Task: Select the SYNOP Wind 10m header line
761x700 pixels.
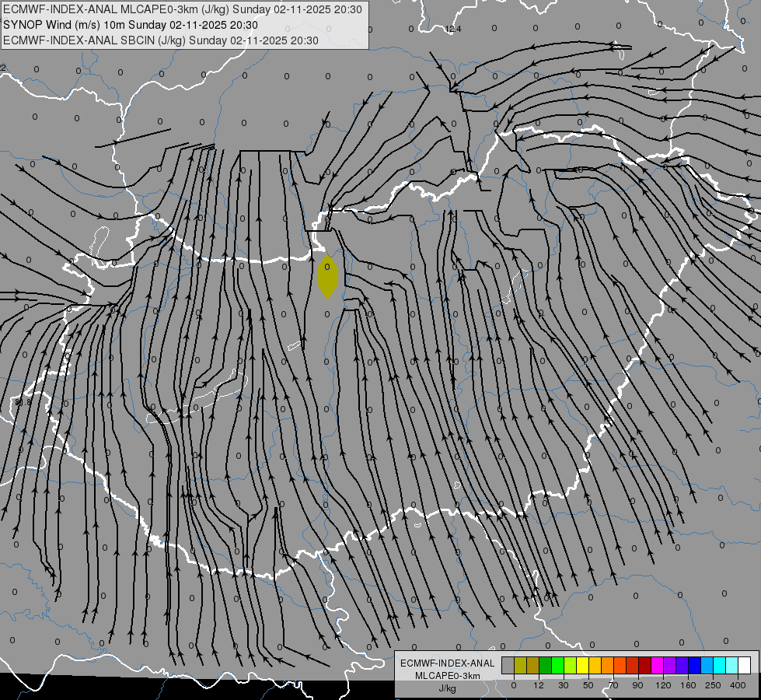Action: 131,25
